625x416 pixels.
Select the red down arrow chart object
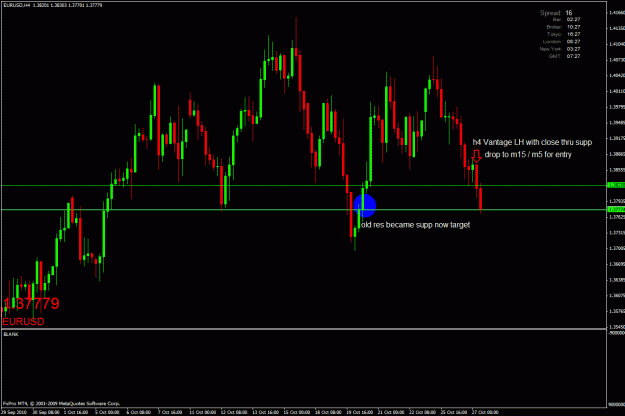pos(476,156)
